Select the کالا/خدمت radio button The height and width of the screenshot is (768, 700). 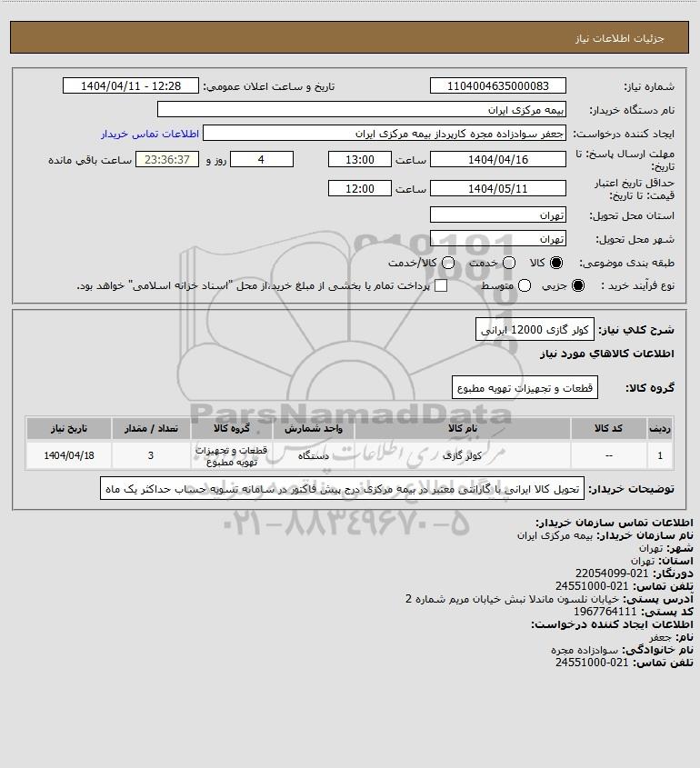pos(447,263)
